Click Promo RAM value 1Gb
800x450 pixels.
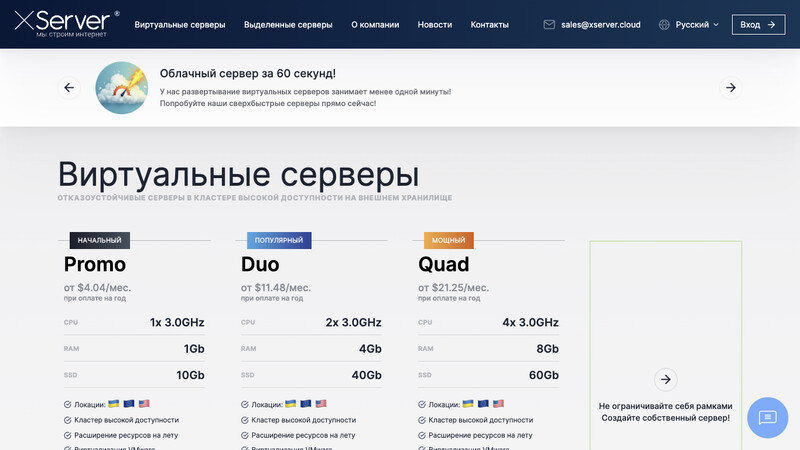[194, 349]
